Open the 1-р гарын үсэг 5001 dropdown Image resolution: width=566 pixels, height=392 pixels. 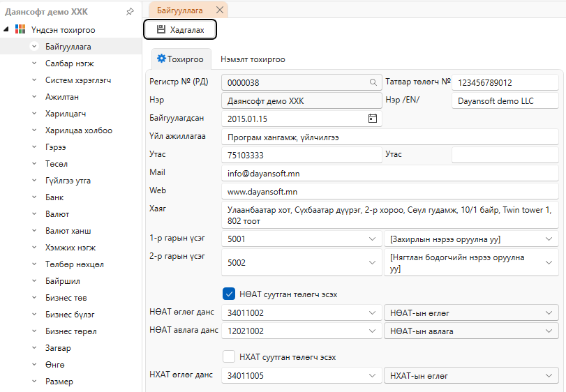click(x=372, y=239)
